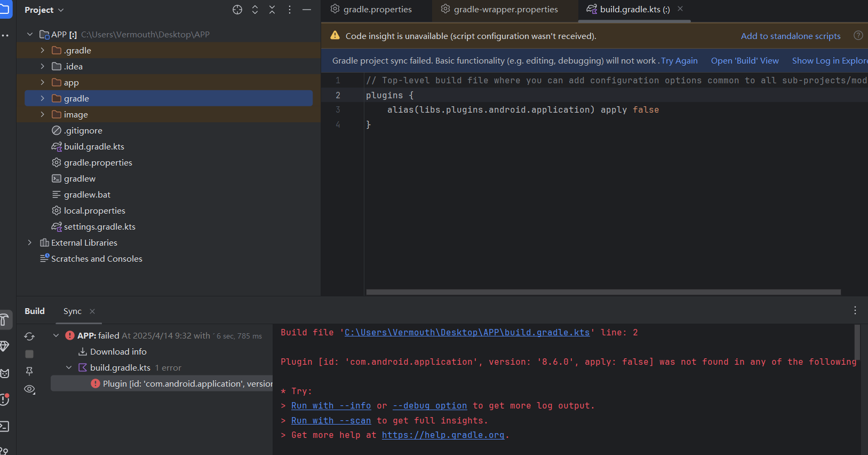Open Build panel options menu

(x=855, y=310)
